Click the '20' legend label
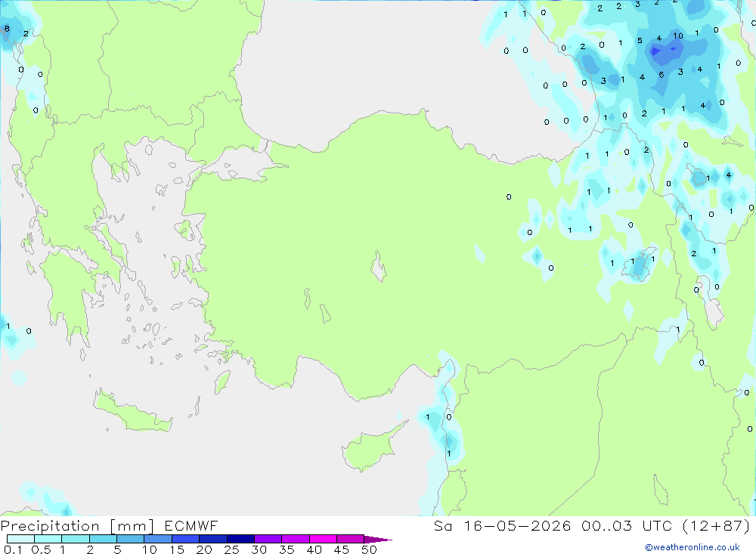 click(204, 549)
